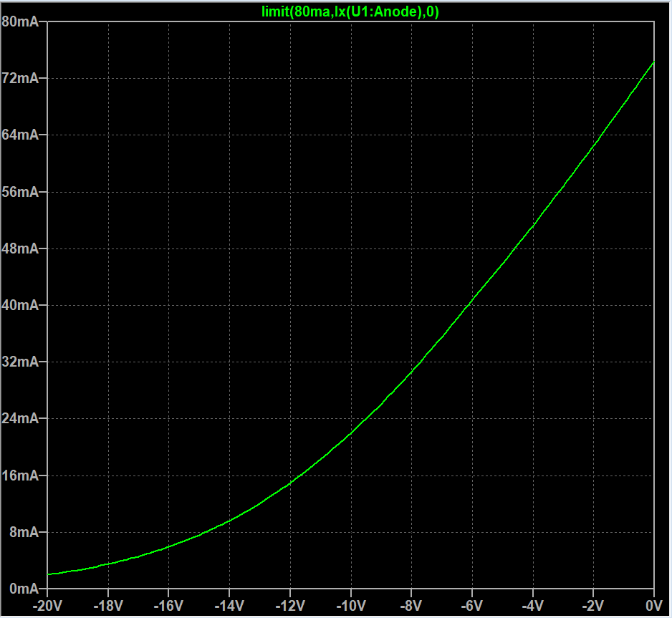Click the 80mA vertical axis label
Image resolution: width=672 pixels, height=618 pixels.
(x=20, y=21)
